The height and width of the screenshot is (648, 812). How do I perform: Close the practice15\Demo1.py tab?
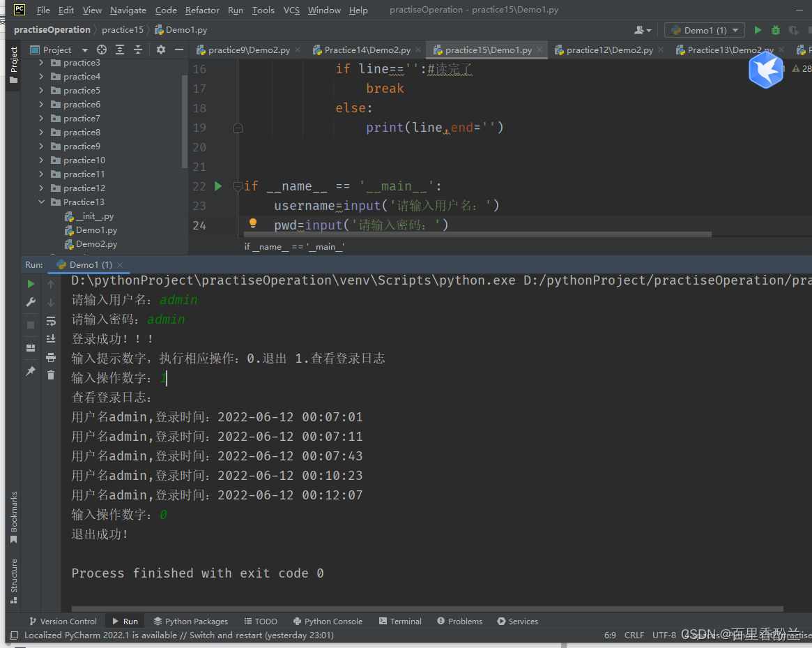click(x=539, y=50)
